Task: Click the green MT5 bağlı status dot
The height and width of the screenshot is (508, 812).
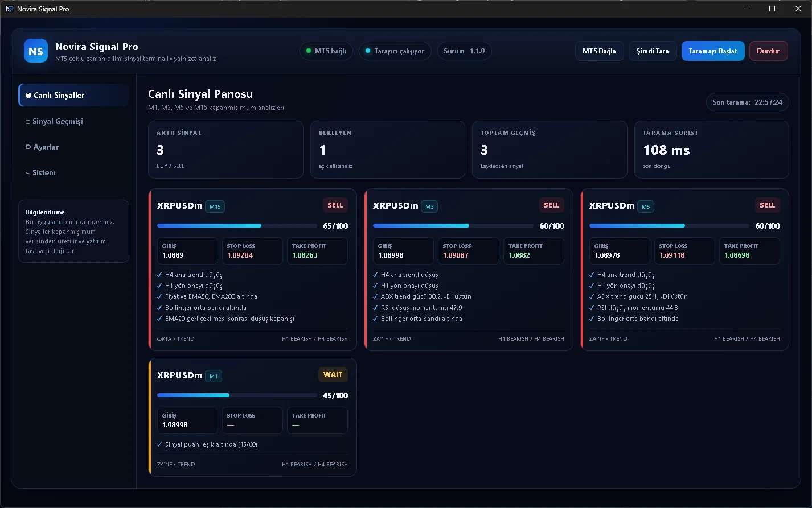Action: click(x=309, y=51)
